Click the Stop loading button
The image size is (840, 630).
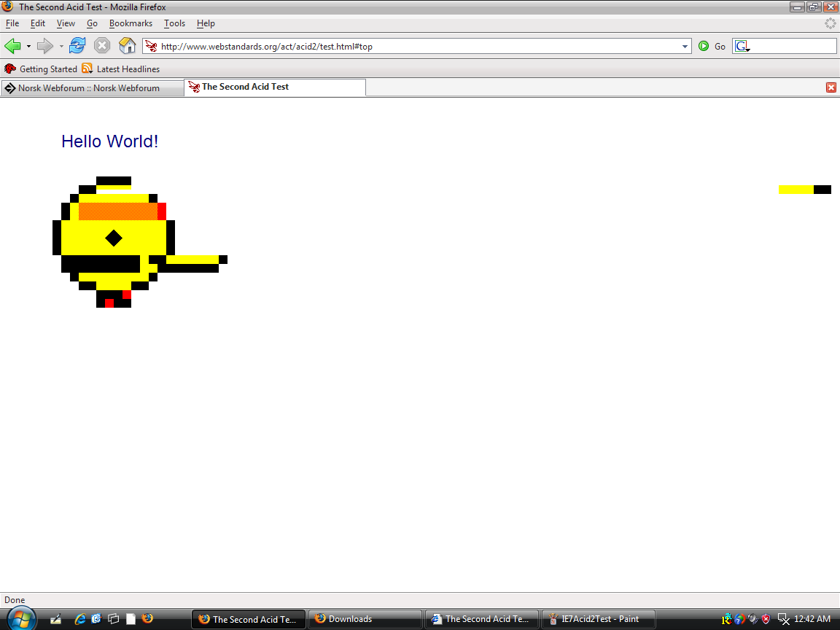[x=102, y=45]
